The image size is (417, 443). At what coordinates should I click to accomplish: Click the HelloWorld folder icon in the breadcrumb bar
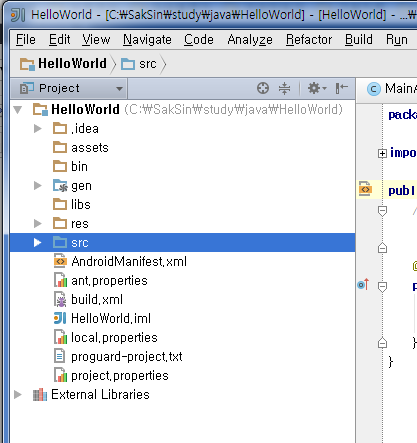[x=27, y=64]
